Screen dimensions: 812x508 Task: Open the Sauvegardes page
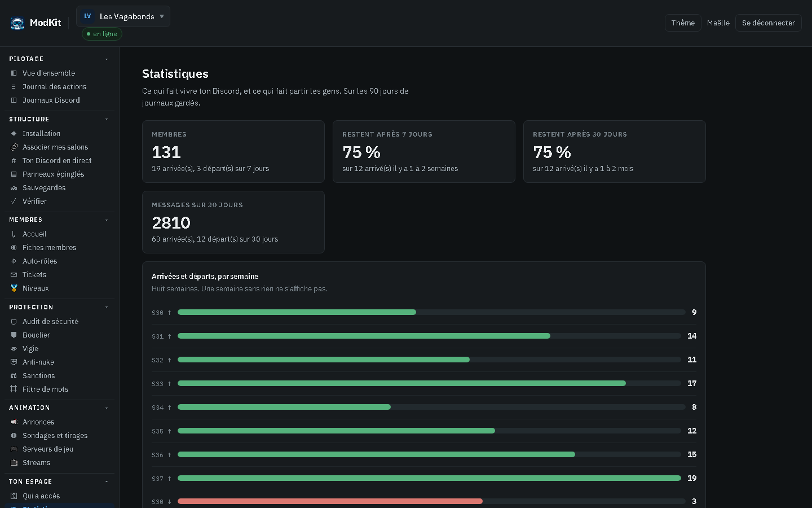pos(44,187)
